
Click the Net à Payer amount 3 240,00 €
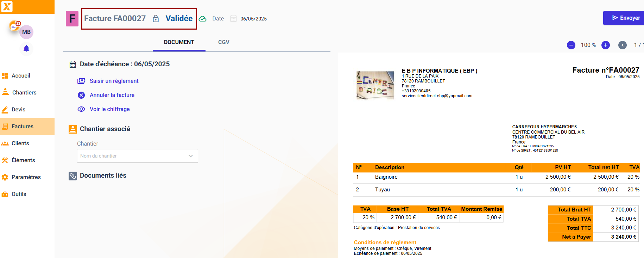click(624, 237)
